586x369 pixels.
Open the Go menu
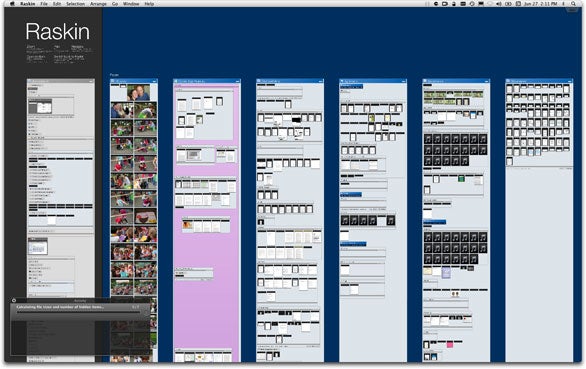click(115, 4)
